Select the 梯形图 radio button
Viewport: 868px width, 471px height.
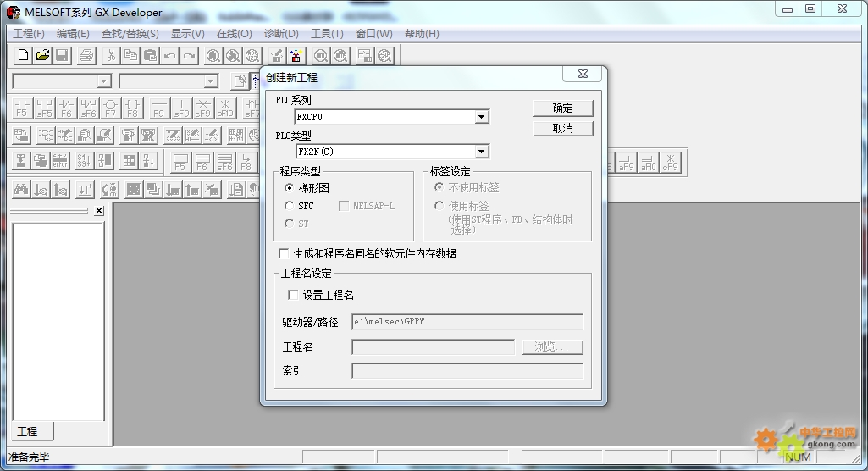pos(289,188)
